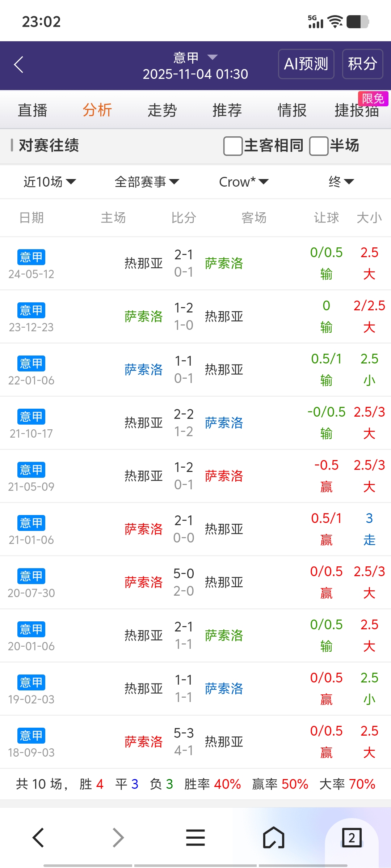
Task: Open the 5-0 match row from 20-07-30
Action: (x=184, y=582)
